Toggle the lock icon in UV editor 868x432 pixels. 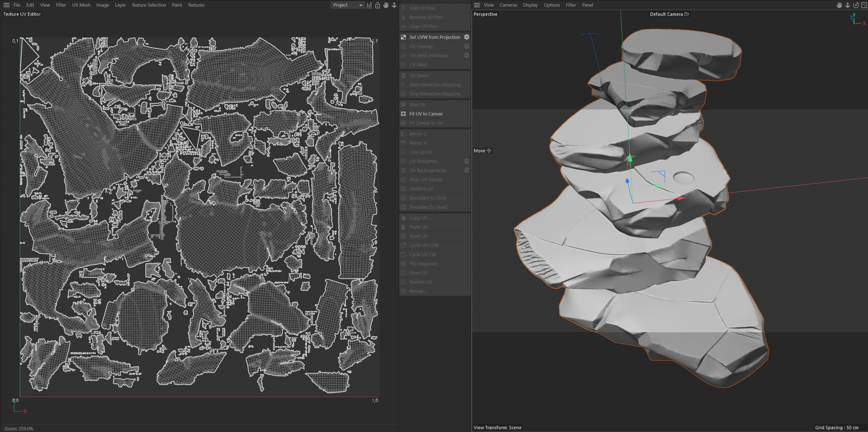point(377,5)
